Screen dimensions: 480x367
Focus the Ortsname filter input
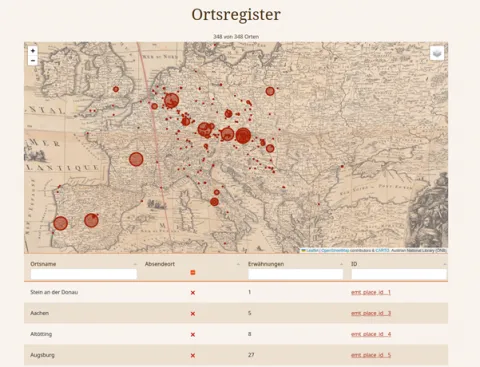pos(84,274)
